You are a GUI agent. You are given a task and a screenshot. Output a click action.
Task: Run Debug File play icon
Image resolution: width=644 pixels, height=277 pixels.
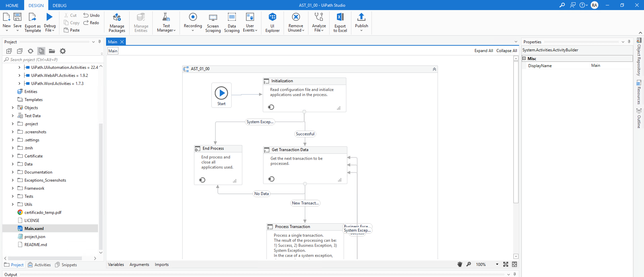coord(50,17)
